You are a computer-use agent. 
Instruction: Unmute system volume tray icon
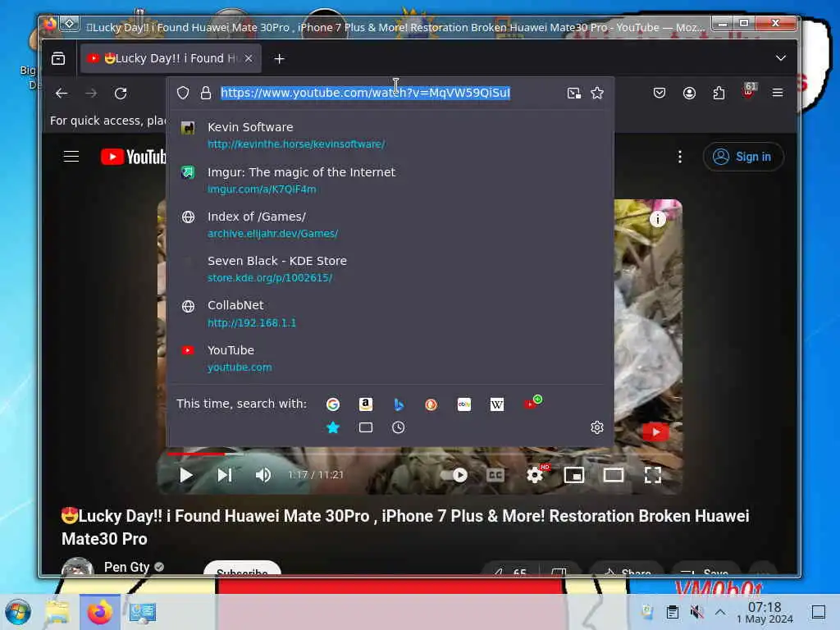[696, 612]
